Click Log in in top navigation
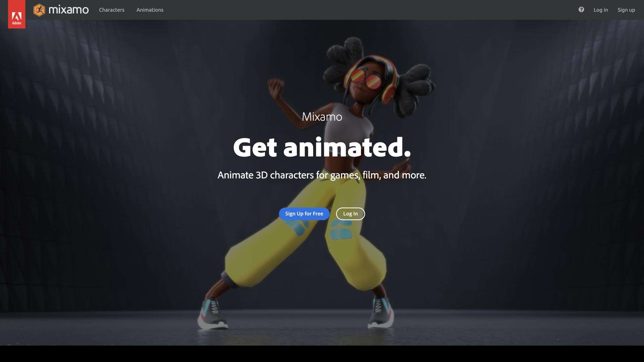The width and height of the screenshot is (644, 362). [x=600, y=10]
